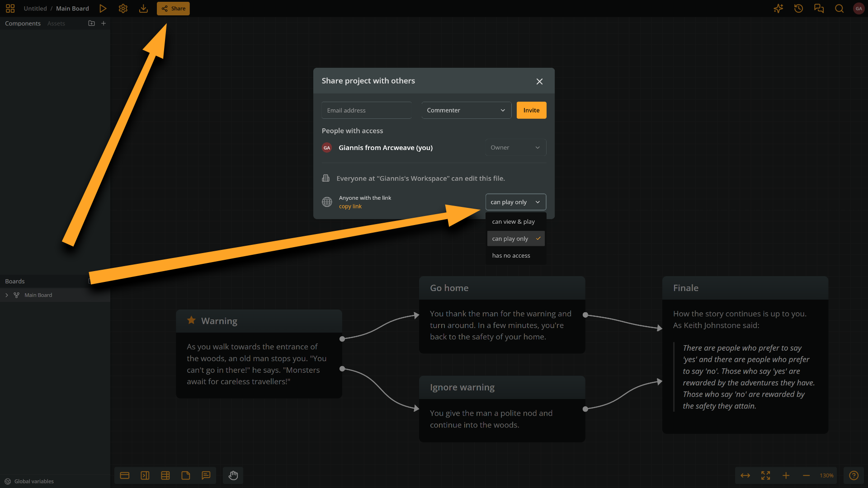Viewport: 868px width, 488px height.
Task: Select the hand pan tool
Action: click(233, 475)
